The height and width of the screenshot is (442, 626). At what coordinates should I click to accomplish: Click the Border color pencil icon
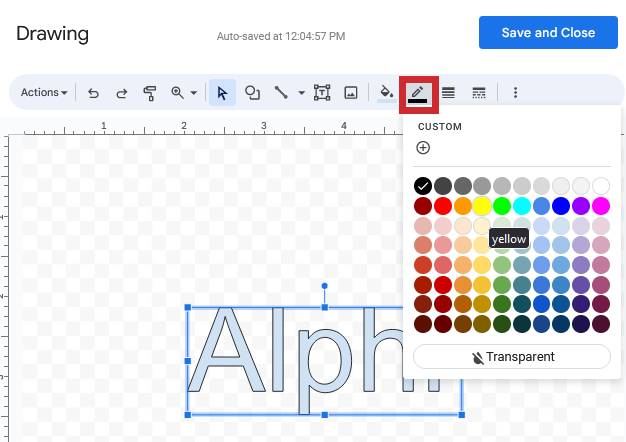coord(417,93)
